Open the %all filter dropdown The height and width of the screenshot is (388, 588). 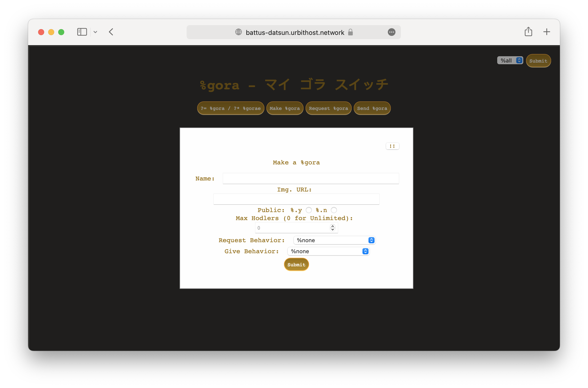click(510, 60)
